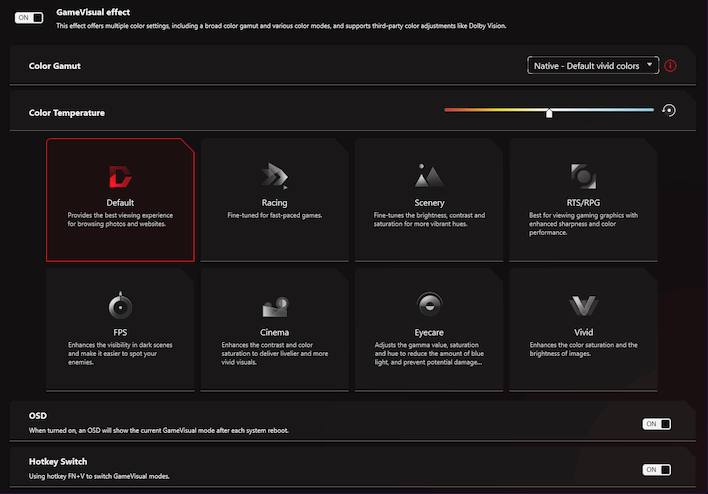Click the "Racing" mode label
The width and height of the screenshot is (708, 494).
275,203
